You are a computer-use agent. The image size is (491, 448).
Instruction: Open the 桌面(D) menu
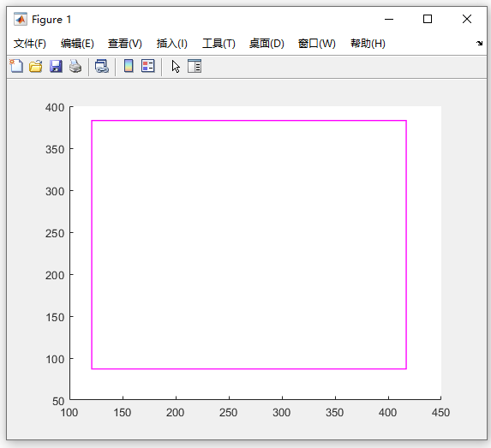tap(266, 43)
